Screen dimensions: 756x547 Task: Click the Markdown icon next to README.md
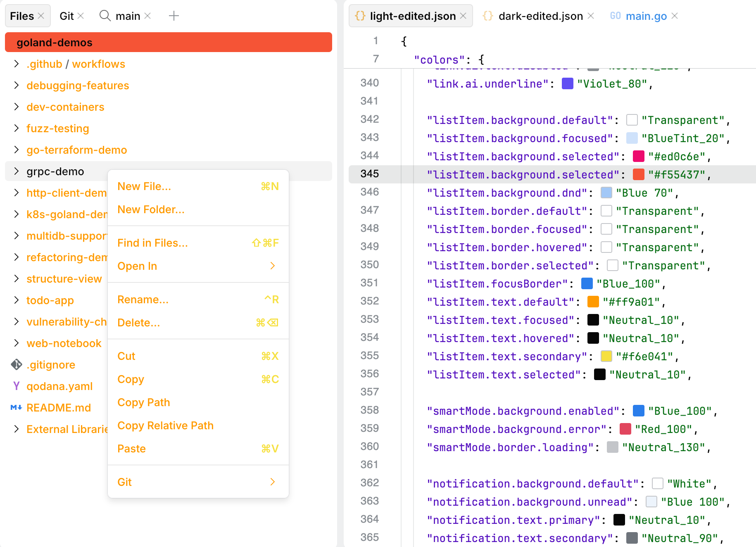click(16, 407)
